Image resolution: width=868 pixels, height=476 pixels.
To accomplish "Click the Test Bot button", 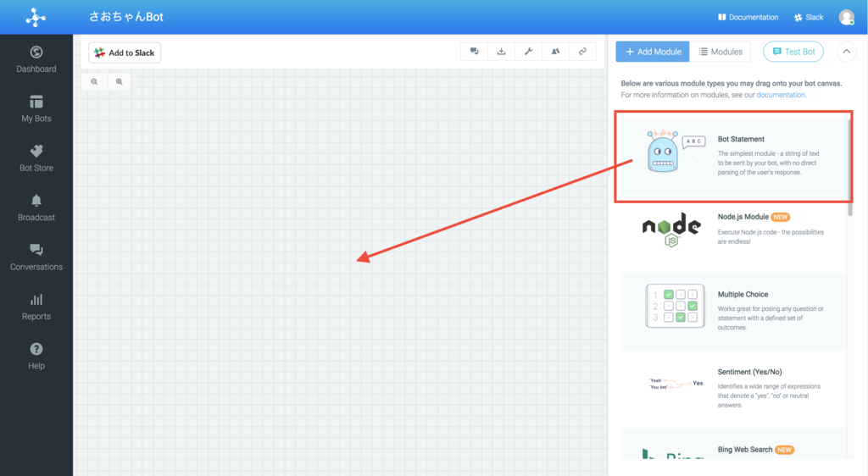I will [793, 52].
